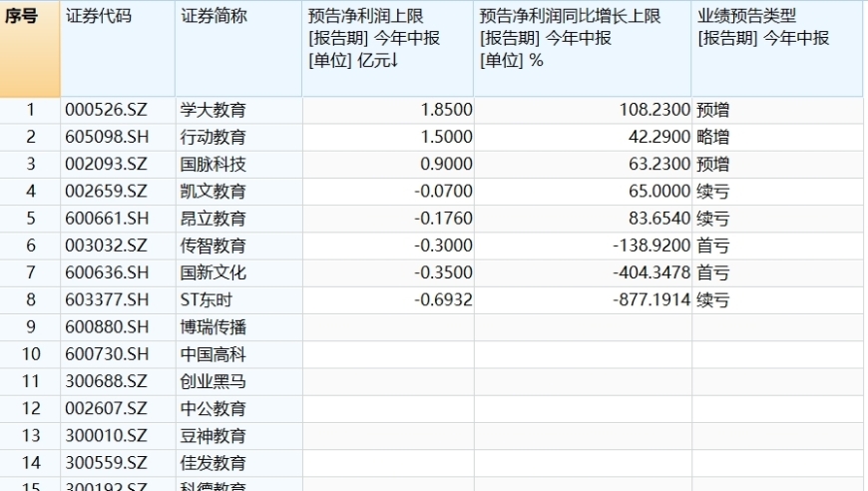Select stock code 600661.SH

click(x=107, y=219)
